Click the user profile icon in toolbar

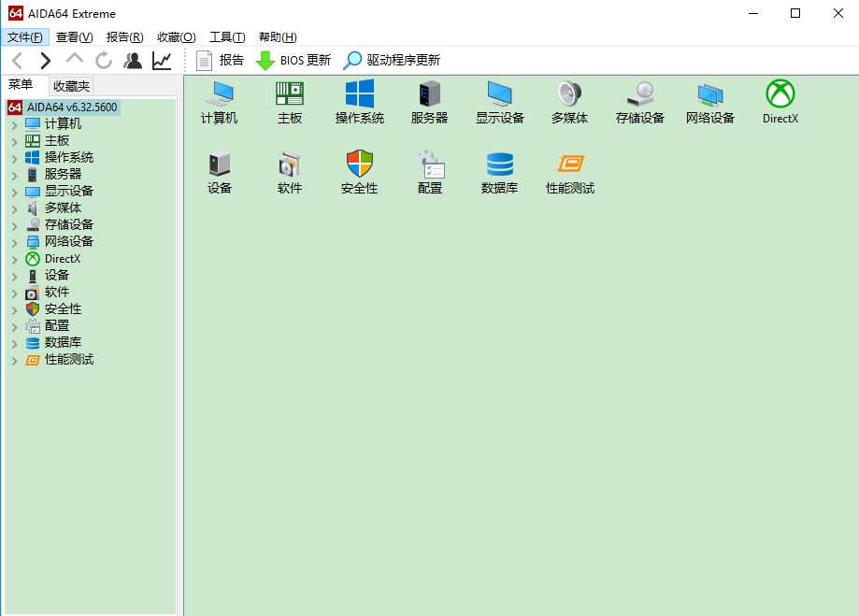click(x=133, y=60)
